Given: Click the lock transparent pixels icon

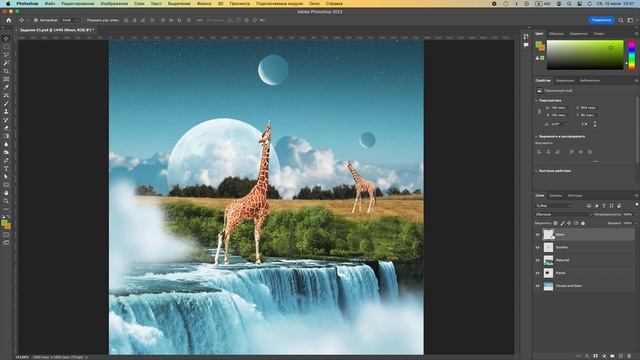Looking at the screenshot, I should [x=556, y=223].
